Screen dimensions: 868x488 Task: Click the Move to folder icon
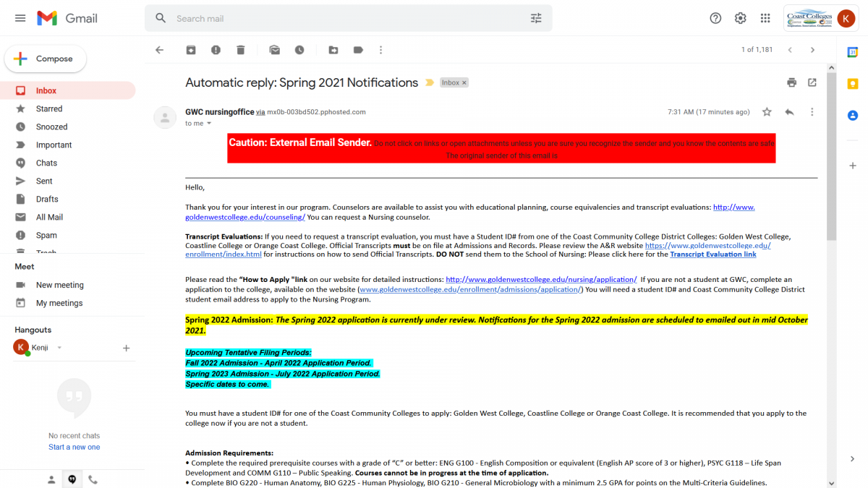click(x=333, y=50)
